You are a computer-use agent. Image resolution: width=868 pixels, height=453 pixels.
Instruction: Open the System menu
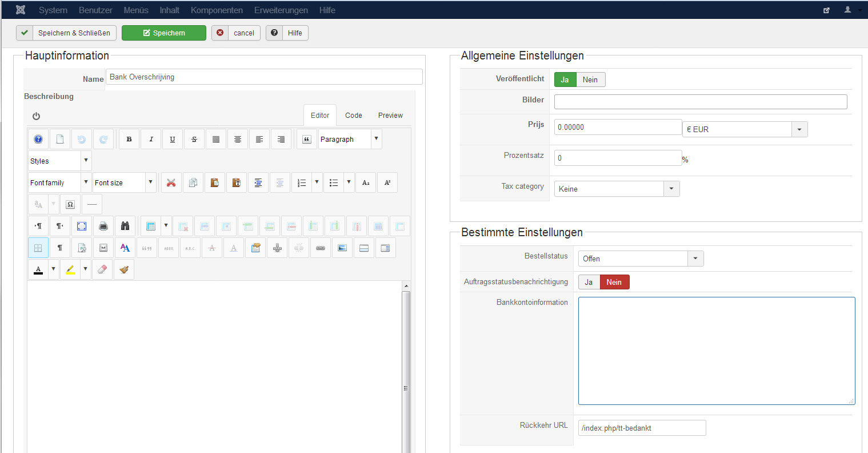[x=53, y=10]
